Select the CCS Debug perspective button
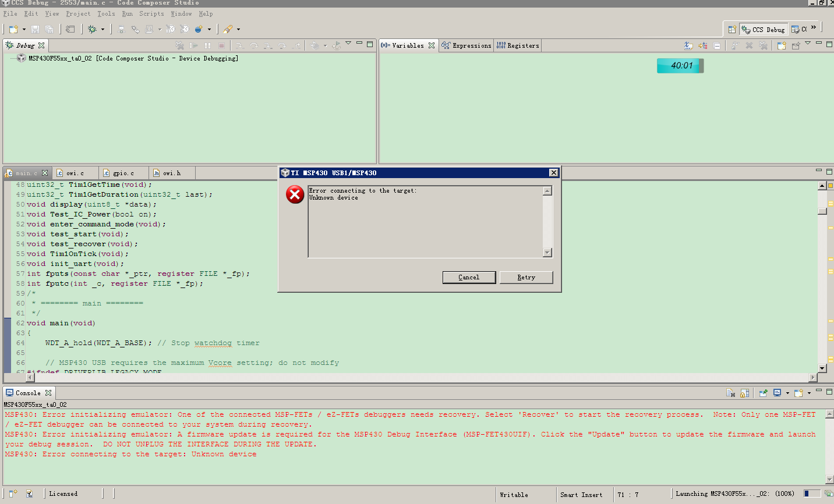 point(764,29)
